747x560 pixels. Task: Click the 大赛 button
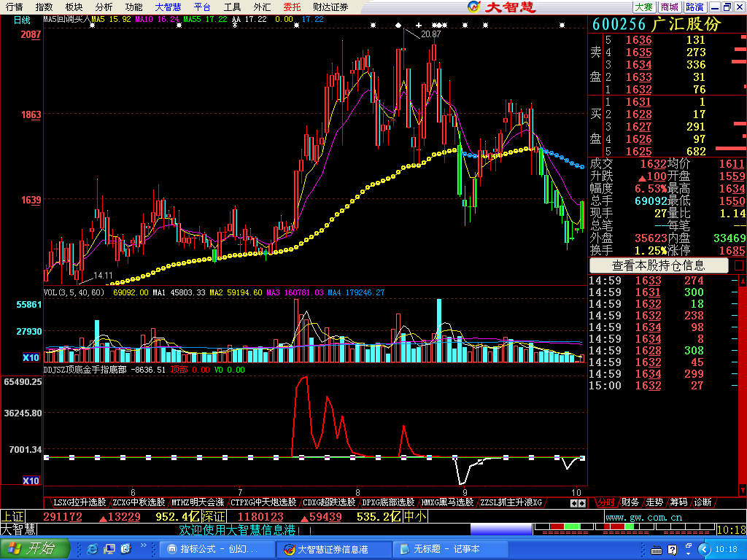tap(644, 7)
